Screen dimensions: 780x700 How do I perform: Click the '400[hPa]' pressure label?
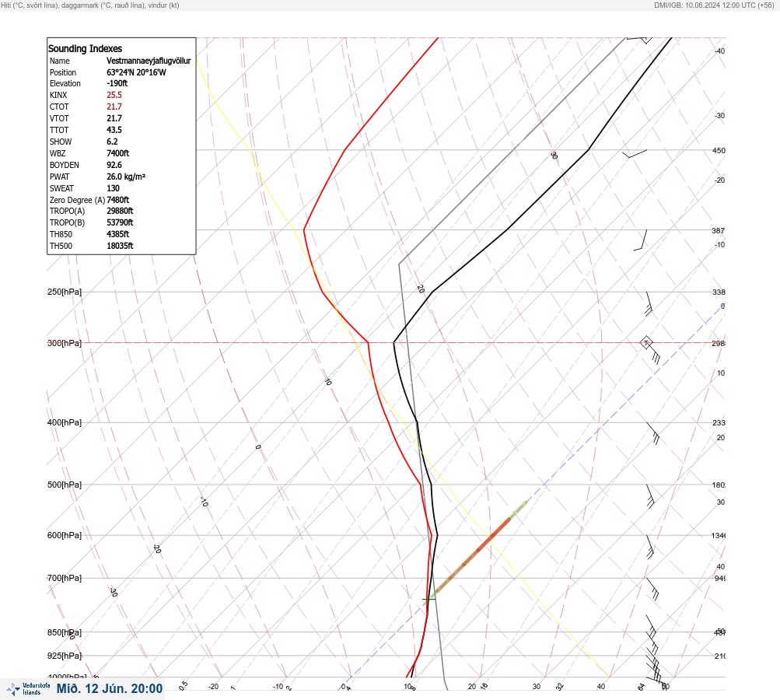(x=65, y=422)
